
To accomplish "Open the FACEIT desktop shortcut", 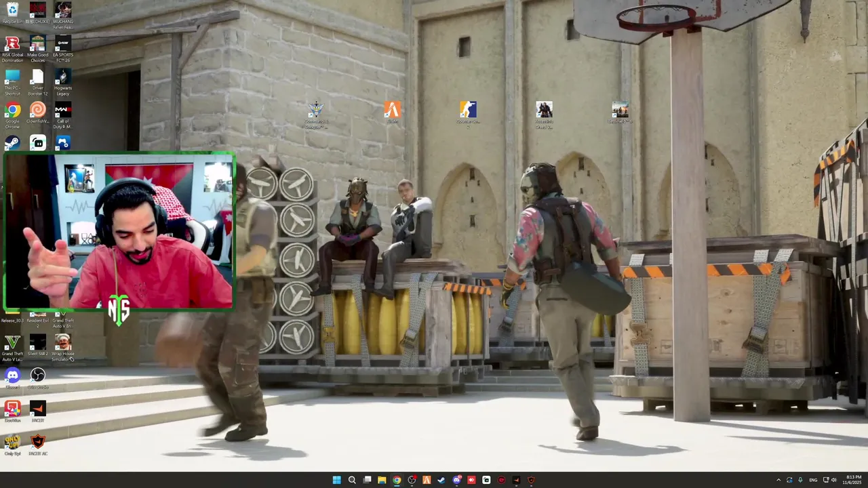I will point(38,411).
